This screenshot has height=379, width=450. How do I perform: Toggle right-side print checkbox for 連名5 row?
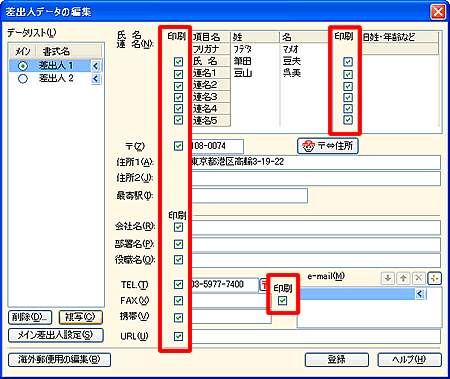[348, 120]
